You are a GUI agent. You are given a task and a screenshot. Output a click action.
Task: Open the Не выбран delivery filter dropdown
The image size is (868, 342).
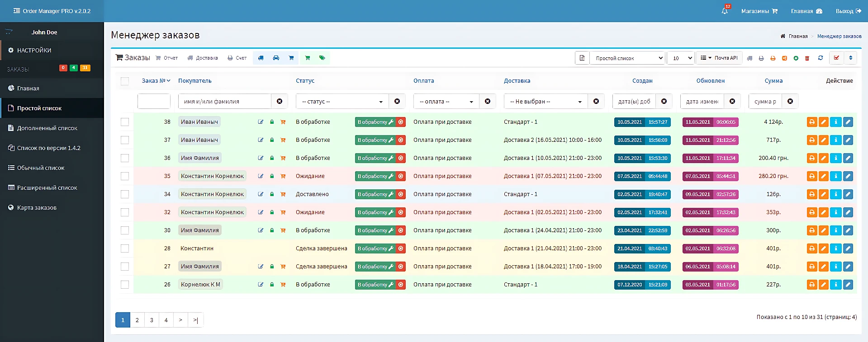pyautogui.click(x=546, y=101)
